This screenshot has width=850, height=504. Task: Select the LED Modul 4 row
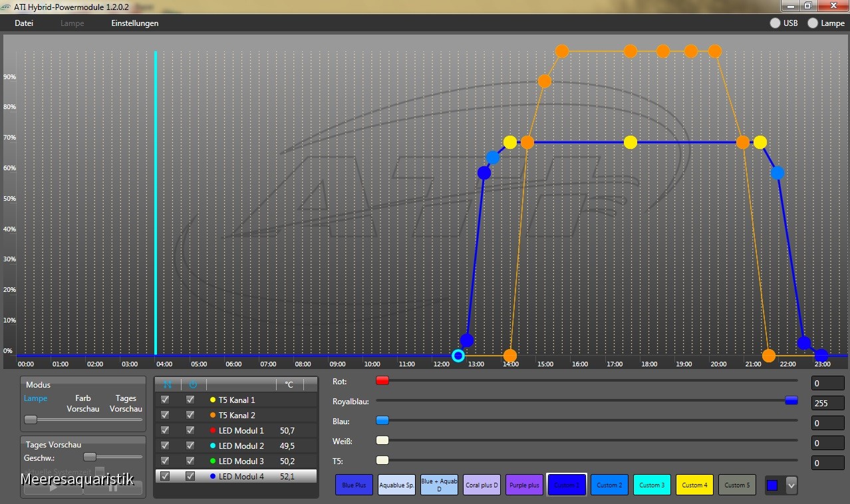236,476
